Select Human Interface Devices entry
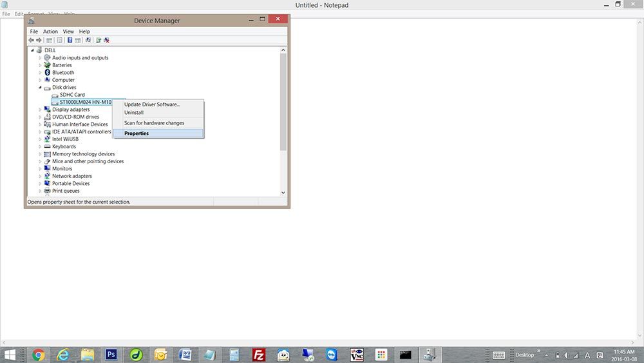The width and height of the screenshot is (644, 363). 80,124
